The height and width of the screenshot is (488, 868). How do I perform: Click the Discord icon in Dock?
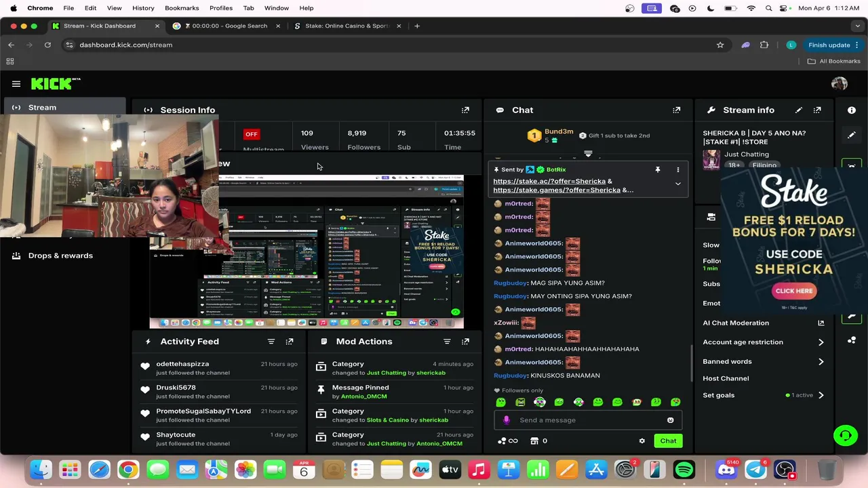(726, 469)
